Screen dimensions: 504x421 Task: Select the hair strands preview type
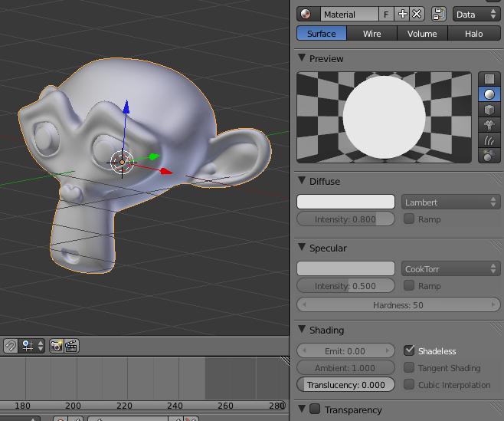point(489,140)
